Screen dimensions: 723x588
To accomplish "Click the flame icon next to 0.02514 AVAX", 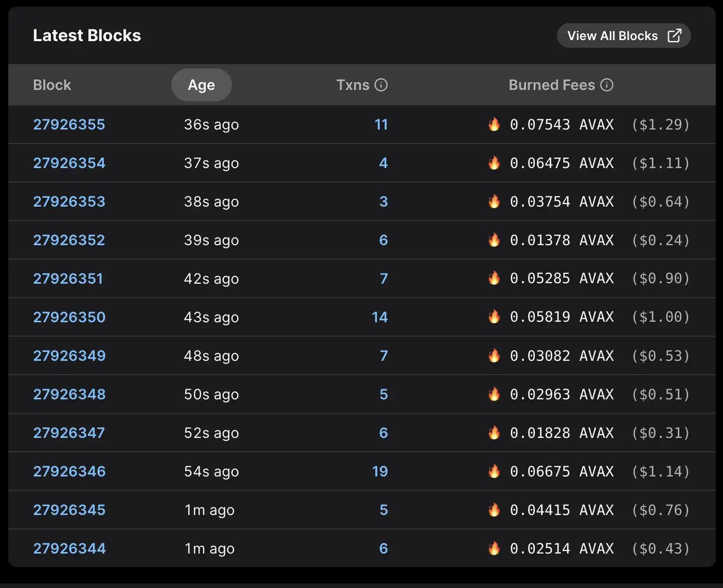I will 494,548.
